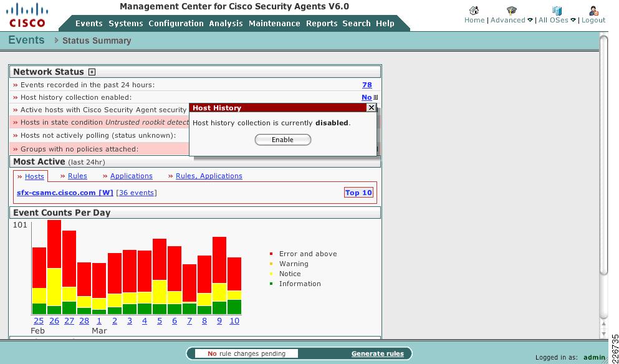619x364 pixels.
Task: Open the Search menu
Action: pyautogui.click(x=357, y=24)
